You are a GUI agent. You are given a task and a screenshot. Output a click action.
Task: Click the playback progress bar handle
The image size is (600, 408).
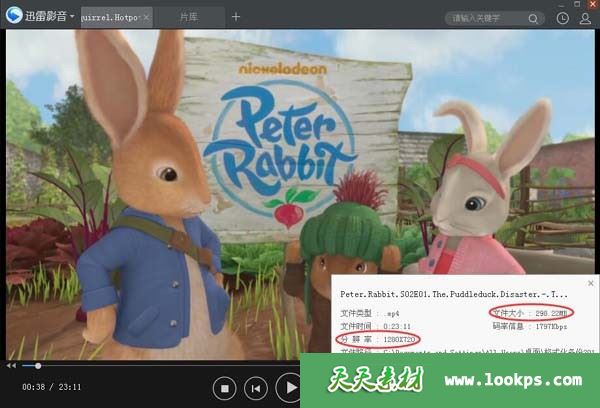(x=39, y=365)
